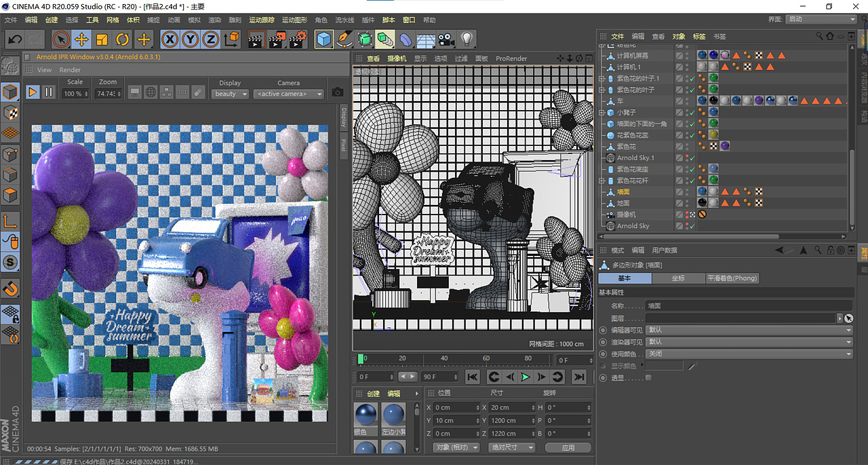868x465 pixels.
Task: Click the 应用 (Apply) button
Action: [x=568, y=447]
